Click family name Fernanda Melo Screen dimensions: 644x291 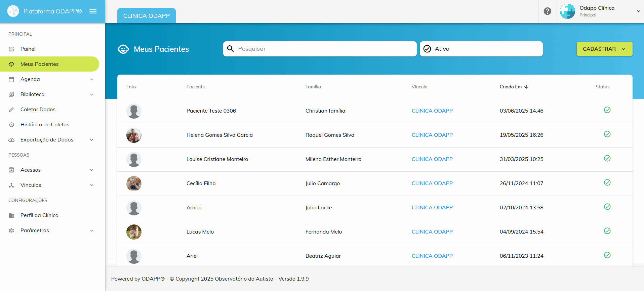324,232
